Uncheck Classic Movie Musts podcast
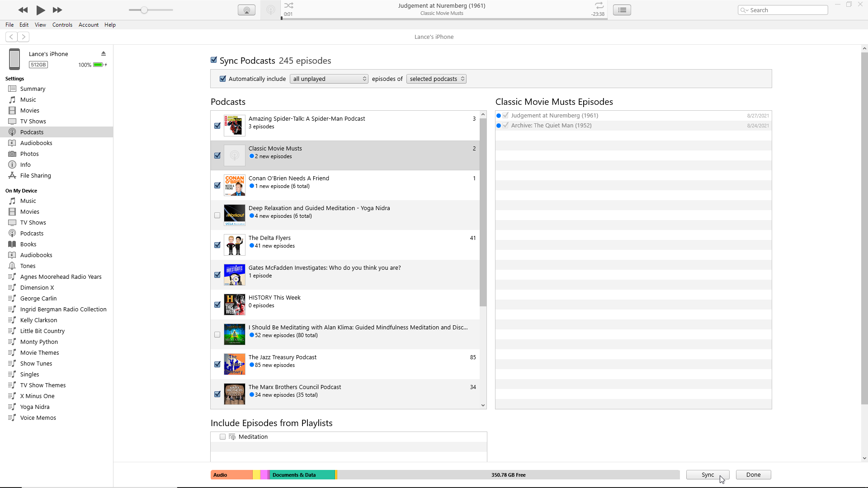This screenshot has height=488, width=868. tap(217, 155)
